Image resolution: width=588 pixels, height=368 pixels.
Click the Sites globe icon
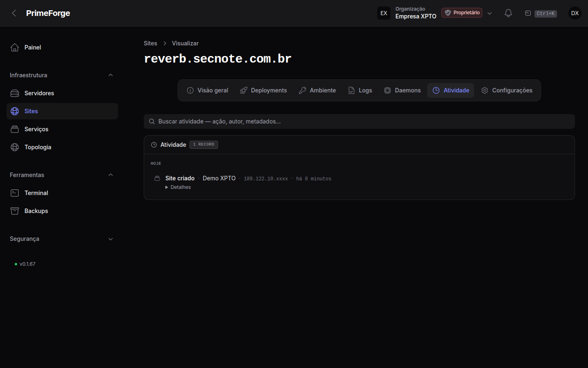click(x=15, y=111)
